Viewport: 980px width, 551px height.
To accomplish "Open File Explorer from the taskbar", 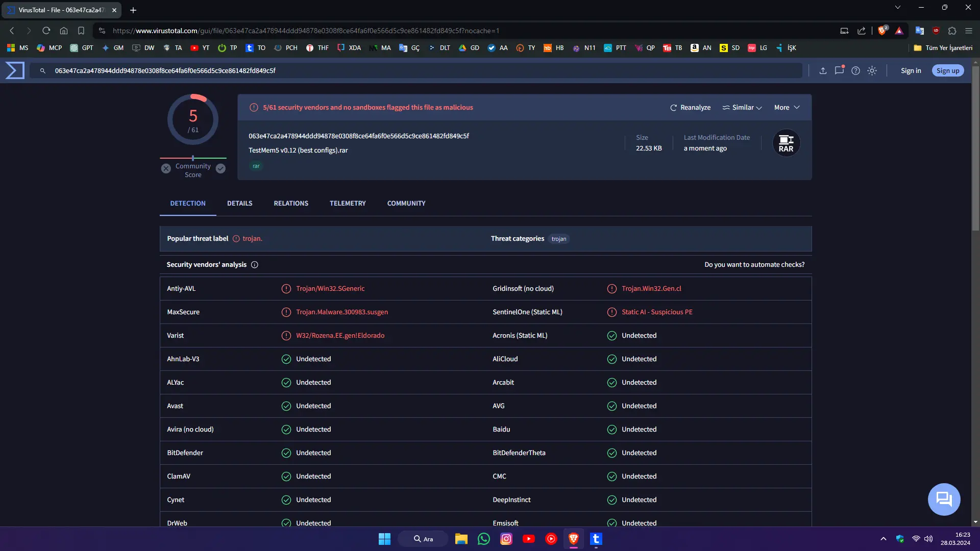I will 461,539.
